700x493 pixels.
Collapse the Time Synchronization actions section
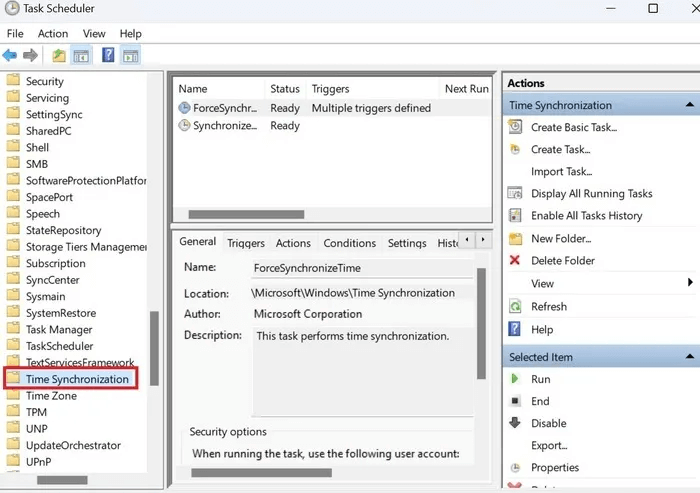(x=690, y=105)
